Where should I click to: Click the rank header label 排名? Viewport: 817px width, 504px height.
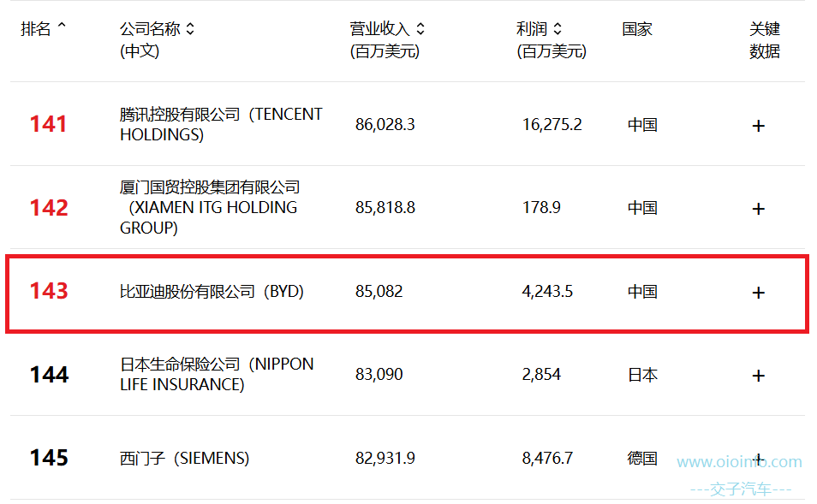pyautogui.click(x=36, y=28)
